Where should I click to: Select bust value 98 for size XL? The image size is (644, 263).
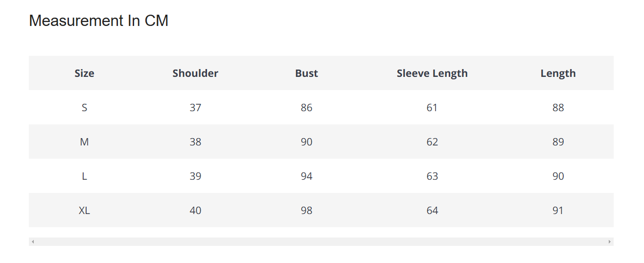click(306, 211)
